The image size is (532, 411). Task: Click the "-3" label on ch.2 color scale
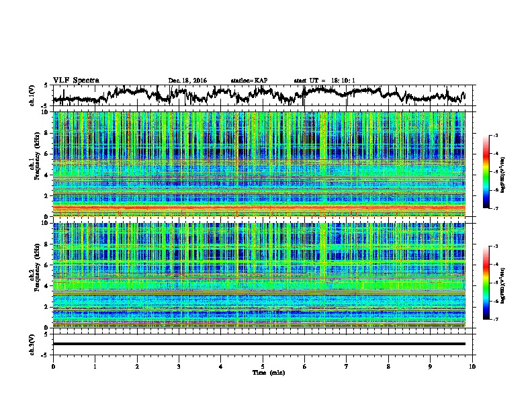[495, 246]
